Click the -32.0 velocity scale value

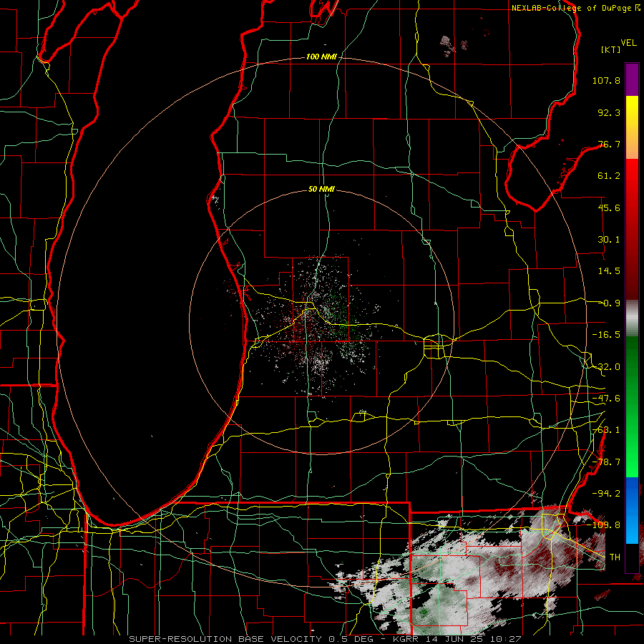[606, 367]
